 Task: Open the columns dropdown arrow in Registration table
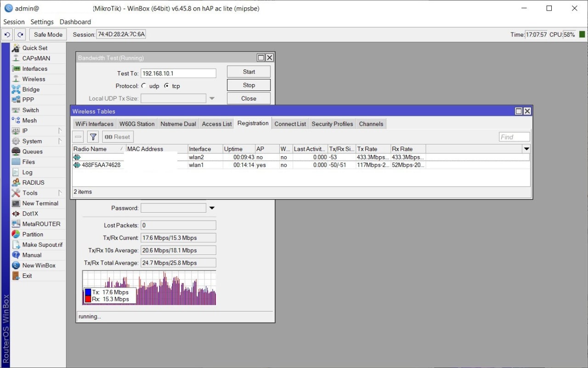(x=526, y=149)
